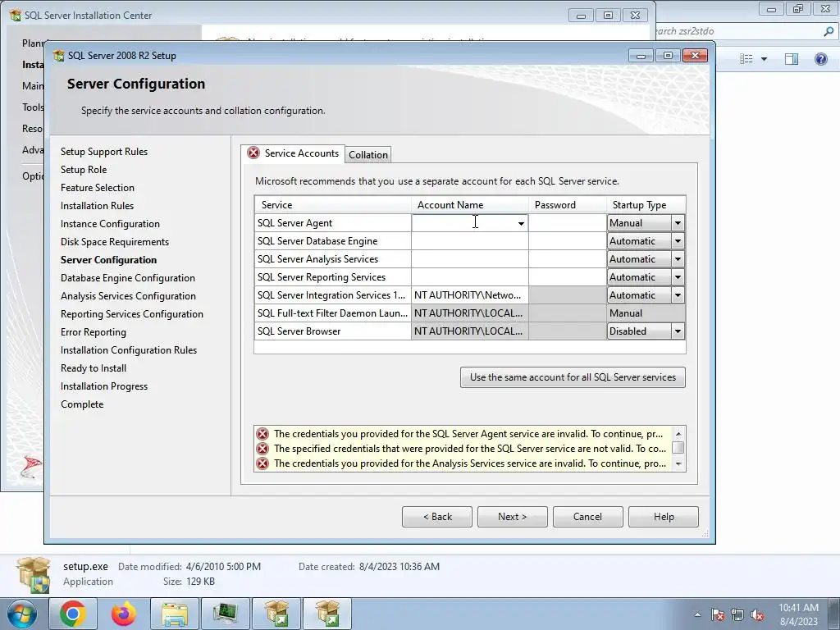Viewport: 840px width, 630px height.
Task: Click the setup.exe file icon in details pane
Action: pos(34,575)
